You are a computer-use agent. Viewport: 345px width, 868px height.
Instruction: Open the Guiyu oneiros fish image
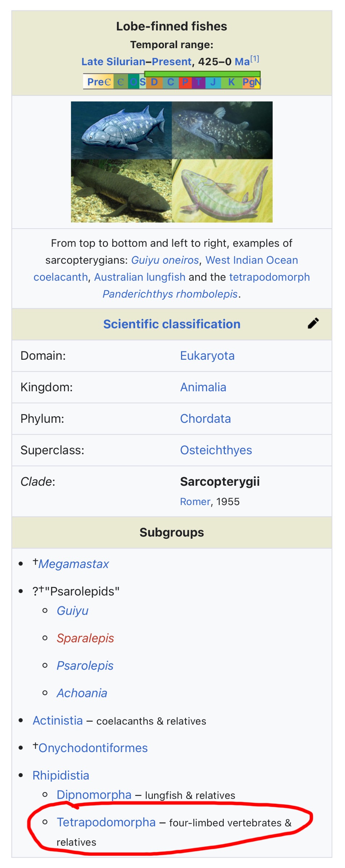[121, 130]
